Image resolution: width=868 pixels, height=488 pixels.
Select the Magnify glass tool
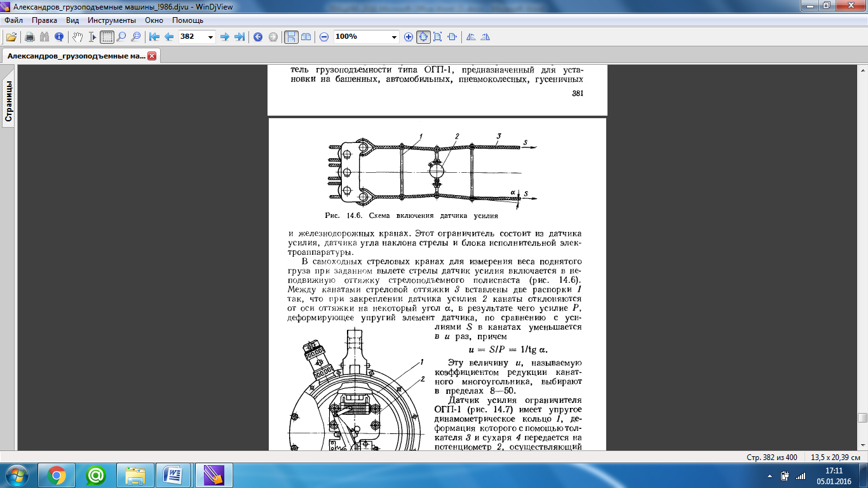(x=121, y=37)
